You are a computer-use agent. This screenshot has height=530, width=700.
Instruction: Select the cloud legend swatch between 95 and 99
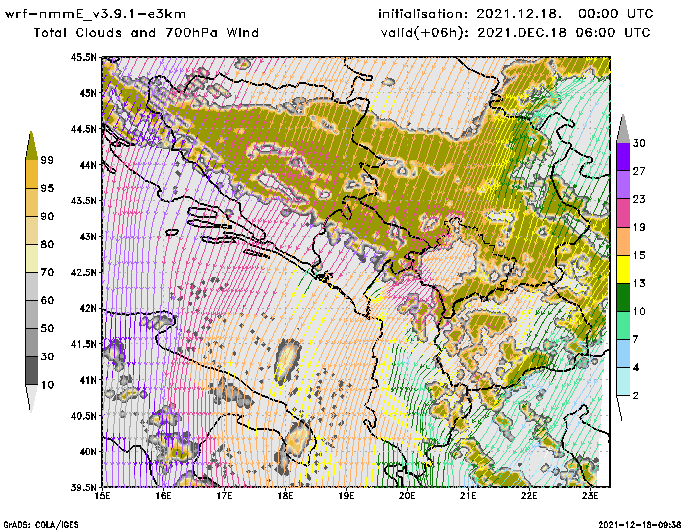point(31,174)
